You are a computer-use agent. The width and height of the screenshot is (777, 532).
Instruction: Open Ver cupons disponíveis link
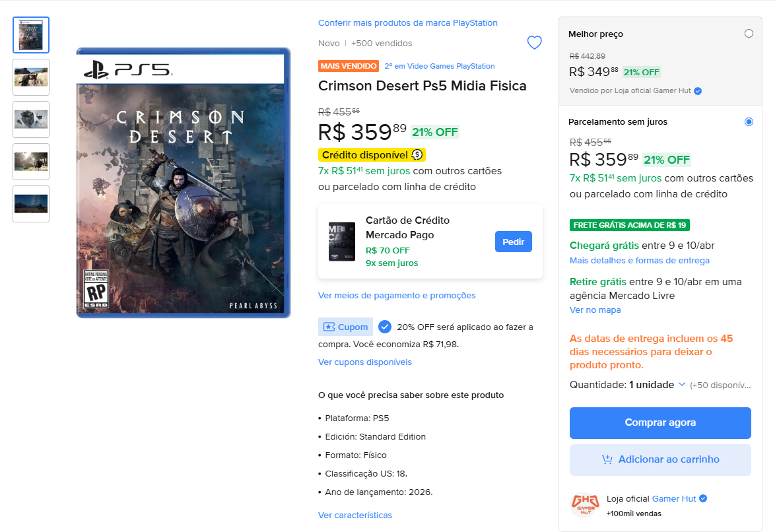pos(365,362)
